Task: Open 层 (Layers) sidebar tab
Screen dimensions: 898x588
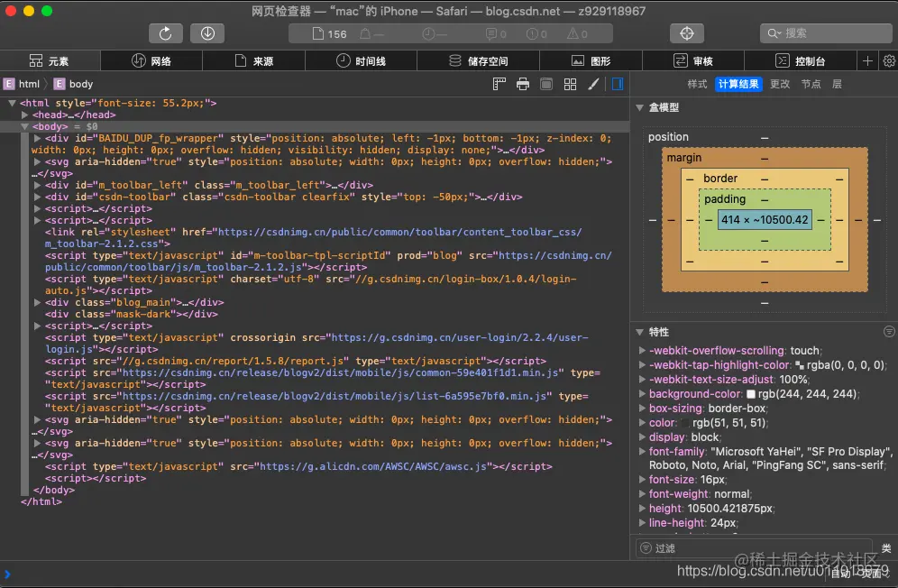Action: [837, 84]
